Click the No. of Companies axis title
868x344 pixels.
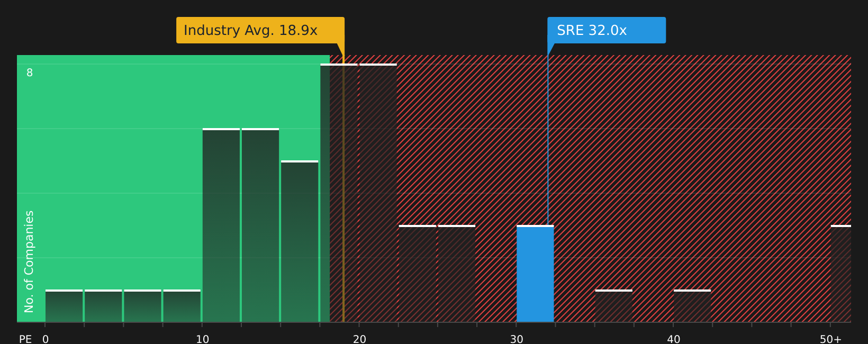(x=29, y=261)
